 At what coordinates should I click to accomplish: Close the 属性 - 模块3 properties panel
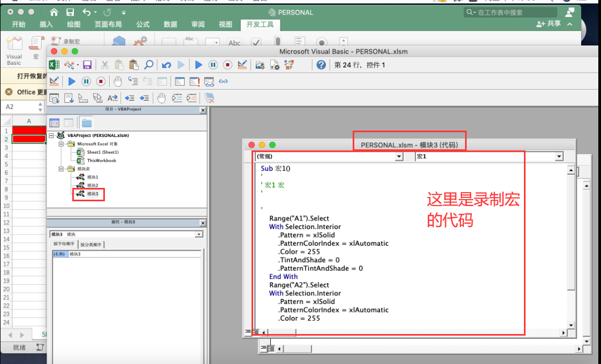(x=203, y=223)
